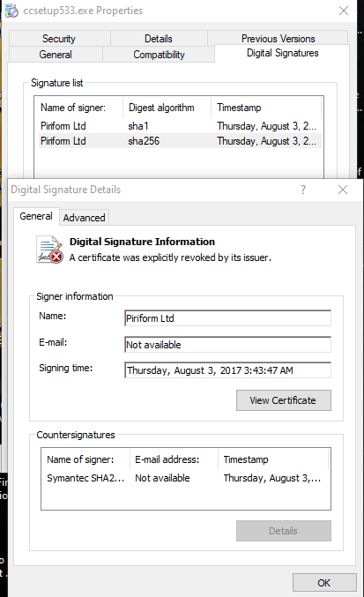Confirm with the OK button
The image size is (364, 597).
coord(324,583)
